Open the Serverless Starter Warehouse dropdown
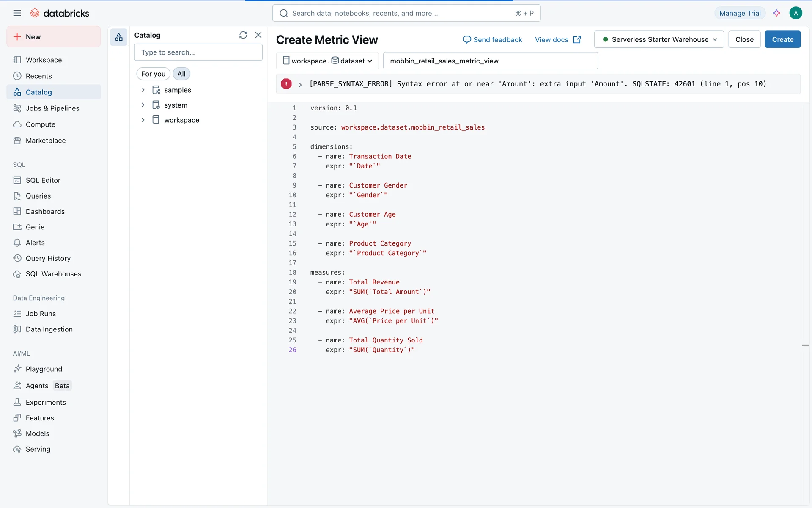The width and height of the screenshot is (812, 508). click(x=659, y=39)
